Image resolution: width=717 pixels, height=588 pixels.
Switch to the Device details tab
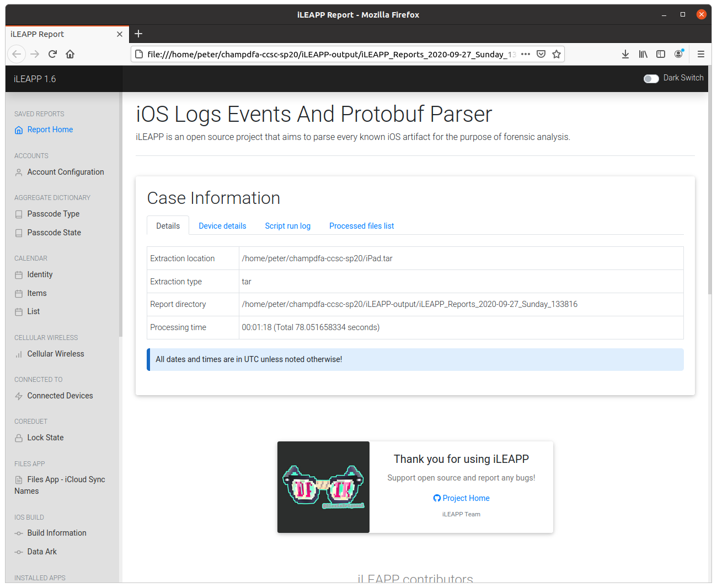(222, 226)
